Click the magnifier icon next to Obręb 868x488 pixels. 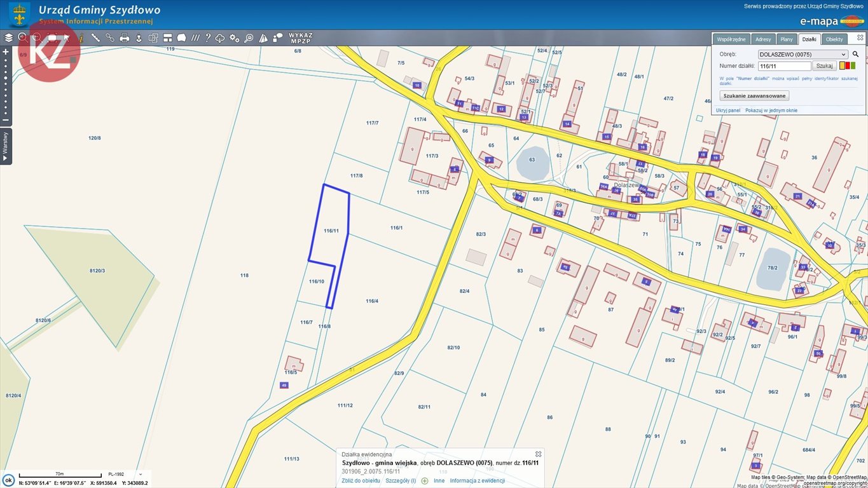tap(856, 55)
